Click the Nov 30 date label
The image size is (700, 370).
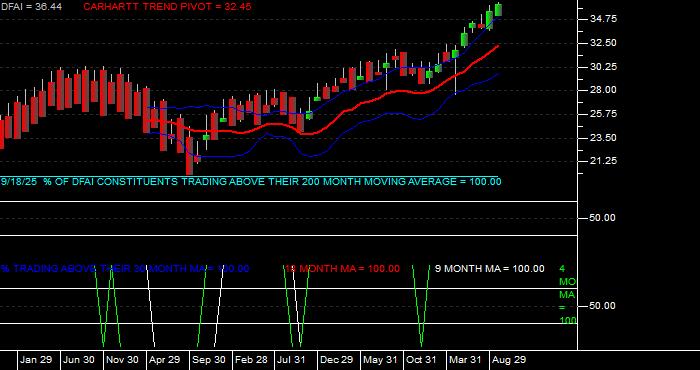(x=122, y=360)
